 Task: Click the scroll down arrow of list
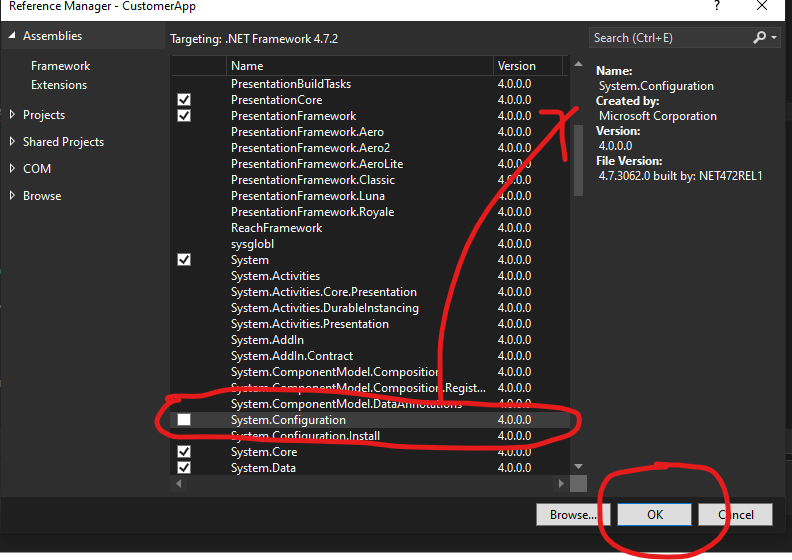coord(577,467)
